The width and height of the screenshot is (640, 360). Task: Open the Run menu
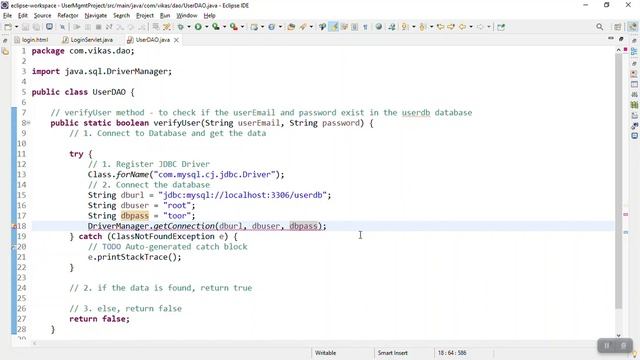pyautogui.click(x=165, y=16)
